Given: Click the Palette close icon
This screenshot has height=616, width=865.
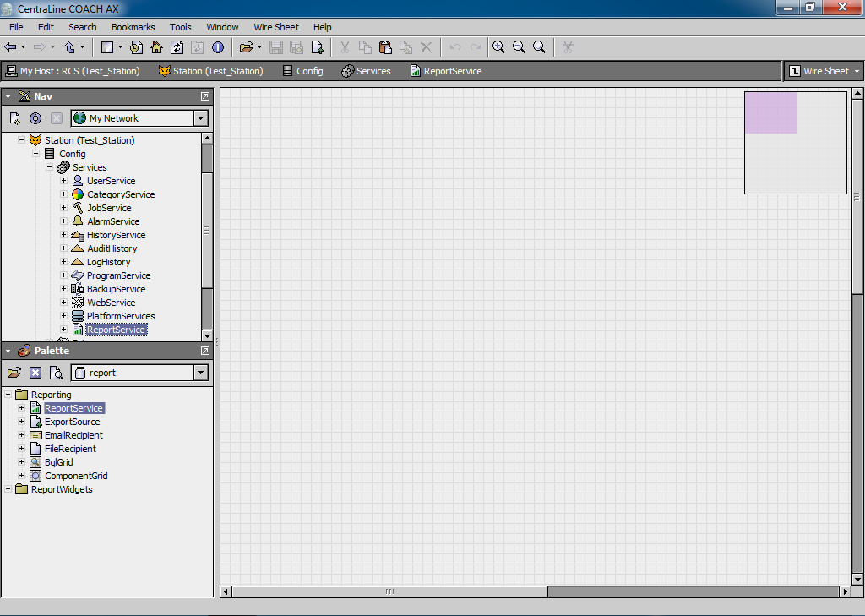Looking at the screenshot, I should [x=35, y=373].
